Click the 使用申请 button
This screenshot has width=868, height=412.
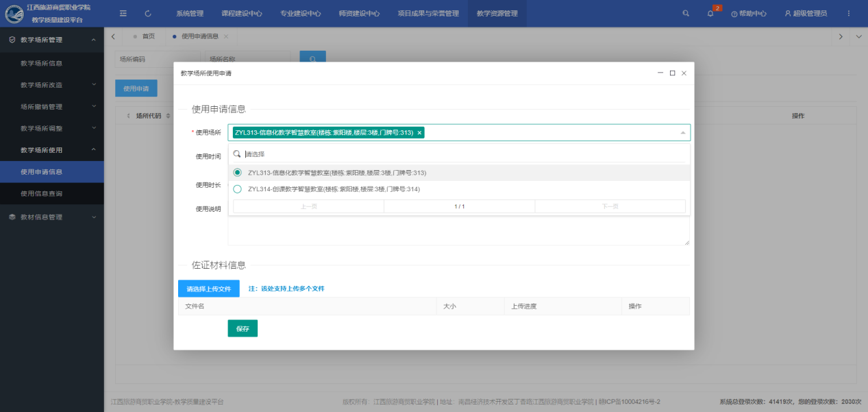click(136, 88)
